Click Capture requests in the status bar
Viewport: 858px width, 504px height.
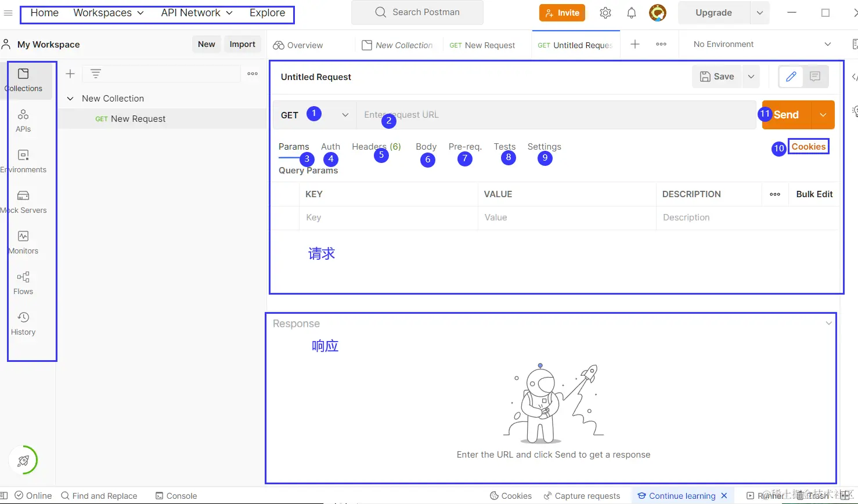(x=582, y=496)
